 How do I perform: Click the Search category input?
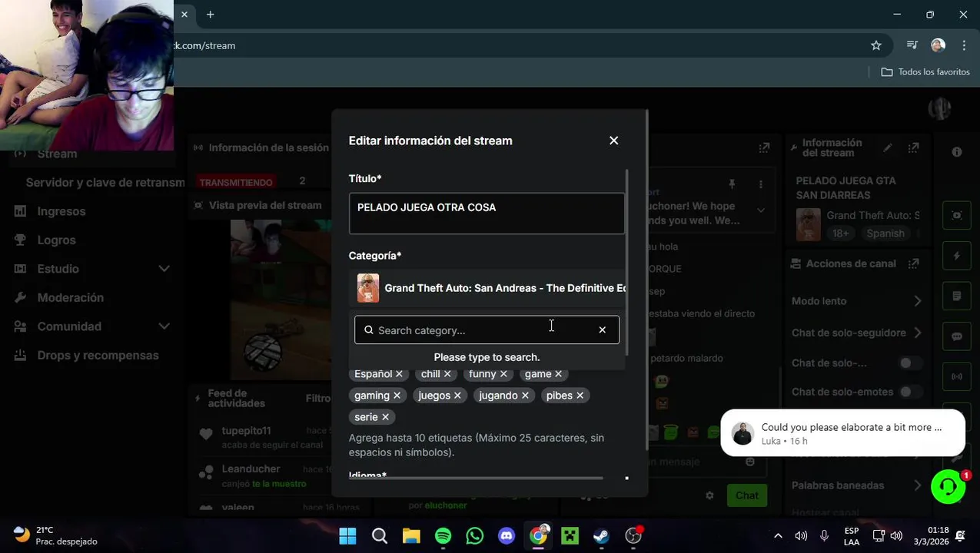point(487,330)
